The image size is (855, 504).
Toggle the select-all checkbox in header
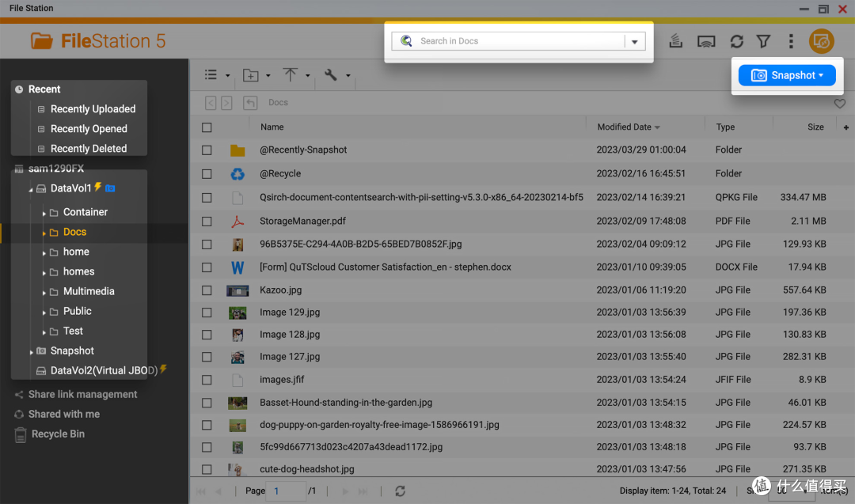[207, 127]
